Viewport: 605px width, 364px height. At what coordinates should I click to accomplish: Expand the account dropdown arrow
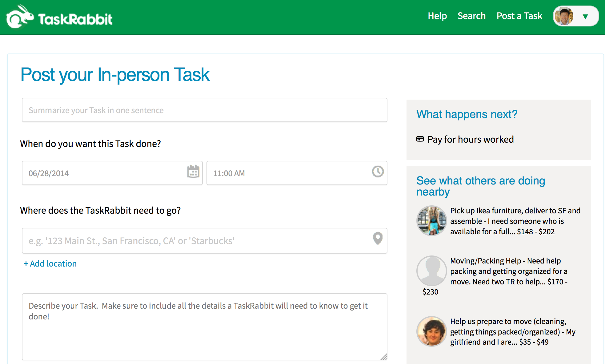[585, 17]
